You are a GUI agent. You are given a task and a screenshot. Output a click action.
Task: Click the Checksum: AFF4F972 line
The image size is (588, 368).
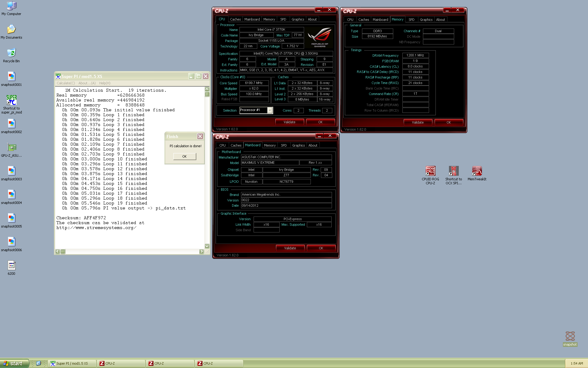coord(81,218)
